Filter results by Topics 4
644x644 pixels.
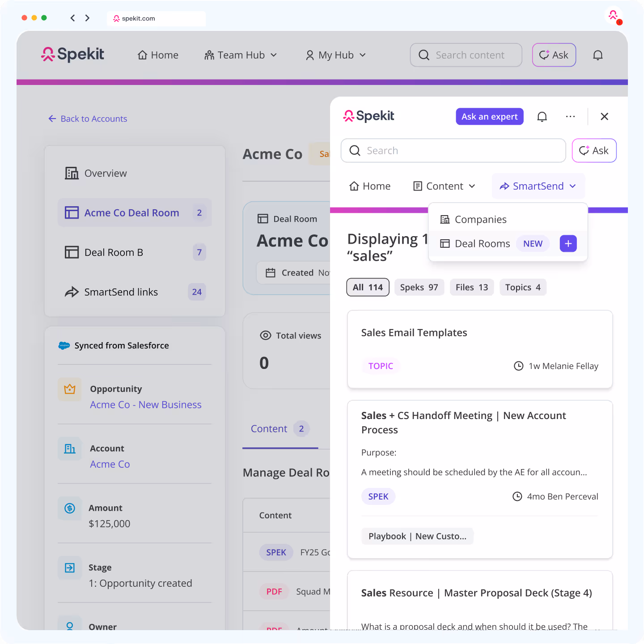tap(523, 287)
